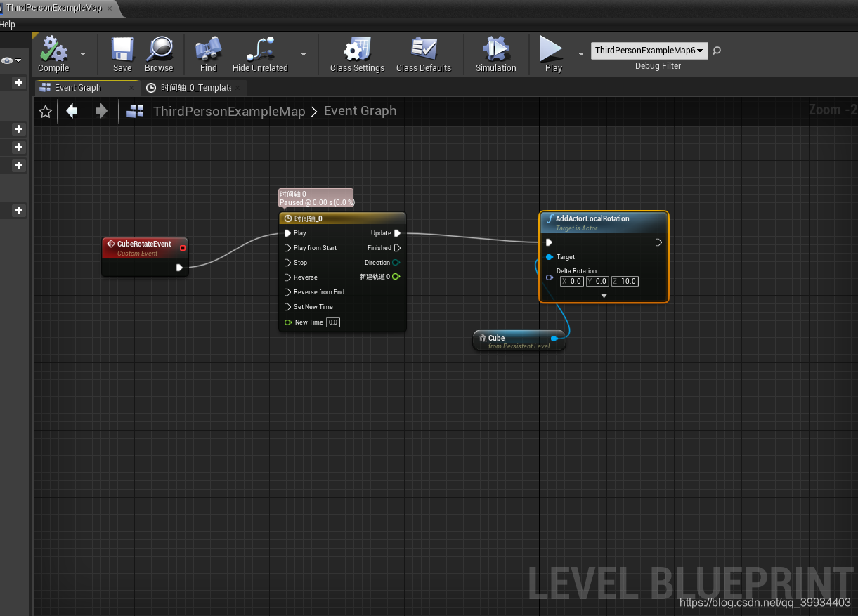Viewport: 858px width, 616px height.
Task: Click the Find binoculars icon
Action: click(208, 49)
